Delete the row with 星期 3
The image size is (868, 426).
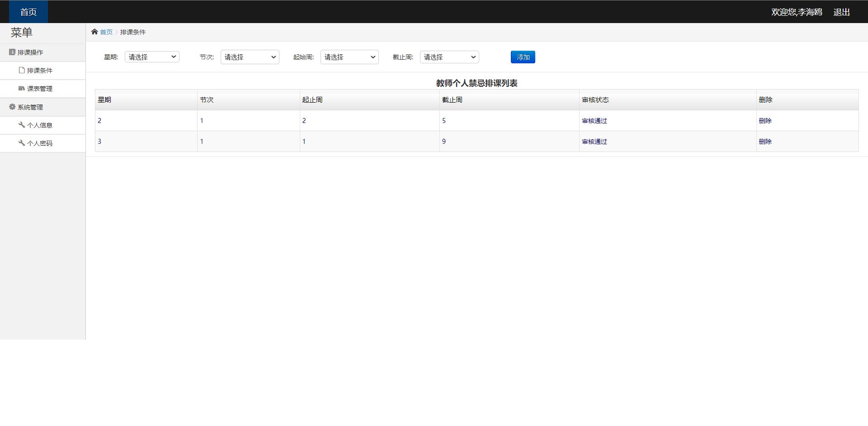click(765, 142)
